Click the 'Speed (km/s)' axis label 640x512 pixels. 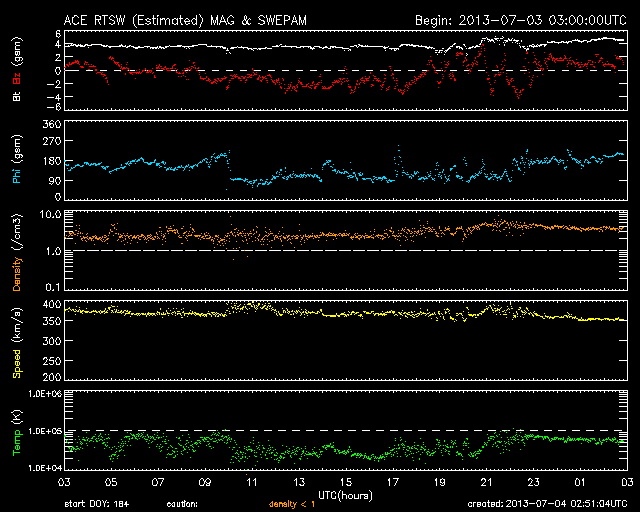pyautogui.click(x=17, y=343)
